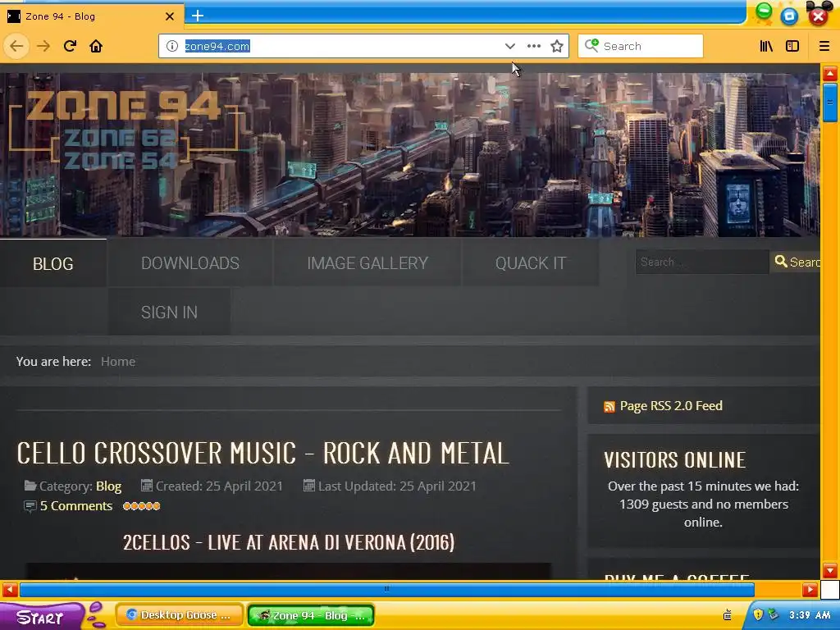The image size is (840, 630).
Task: Click the network tray icon
Action: 773,614
